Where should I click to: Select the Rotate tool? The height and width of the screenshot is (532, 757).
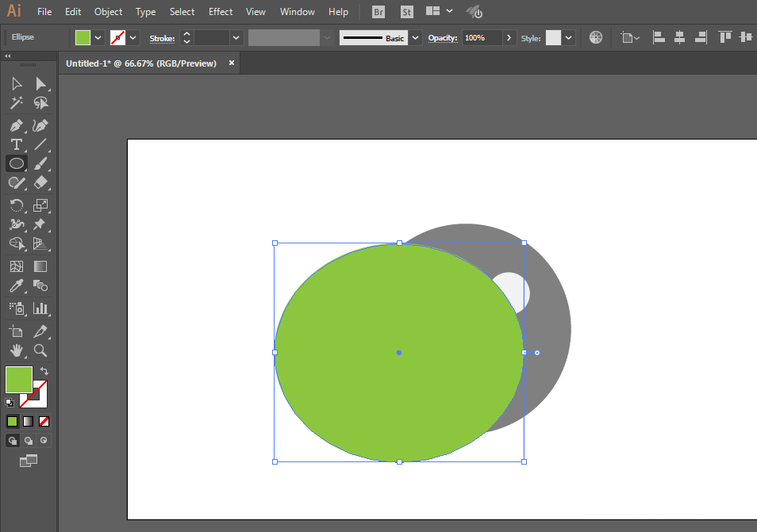pyautogui.click(x=17, y=205)
